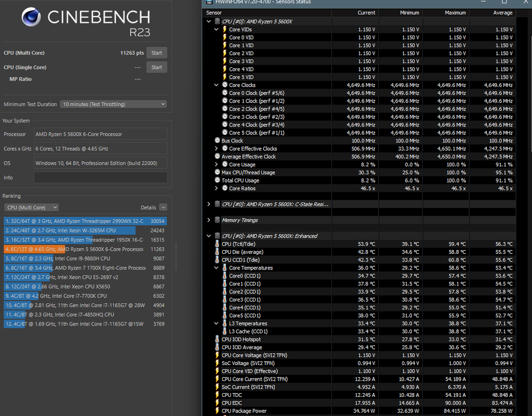Select Intel Core i7-7700K ranking entry
The width and height of the screenshot is (532, 416).
(x=85, y=296)
